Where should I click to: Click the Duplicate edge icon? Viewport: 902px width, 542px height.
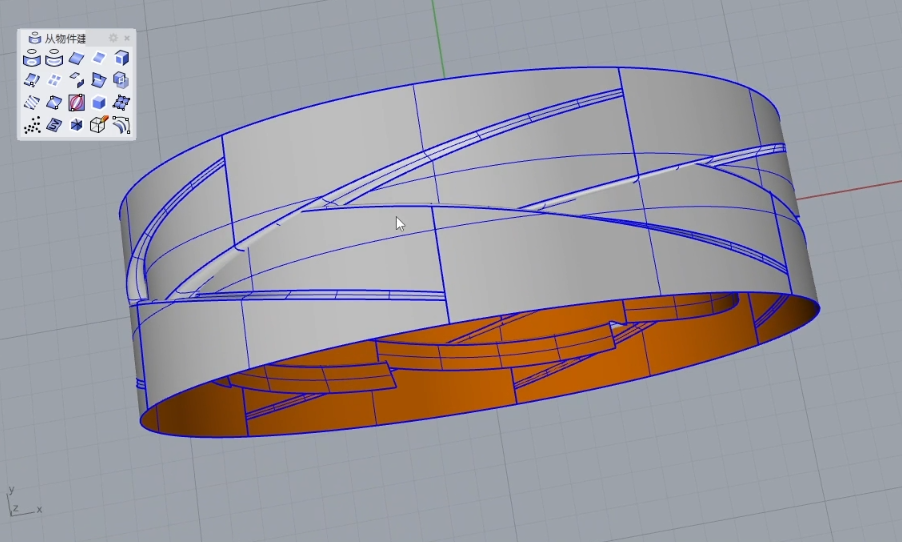point(77,58)
